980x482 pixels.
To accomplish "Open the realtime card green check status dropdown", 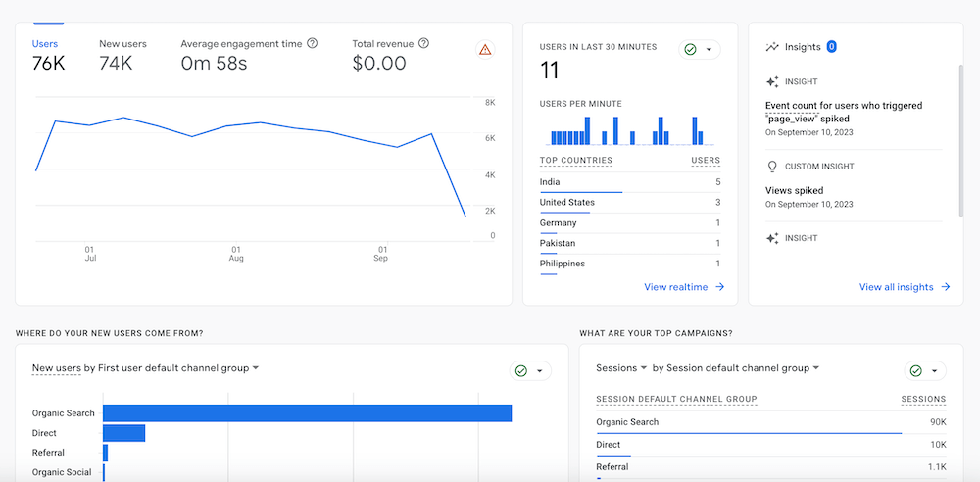I will point(700,49).
